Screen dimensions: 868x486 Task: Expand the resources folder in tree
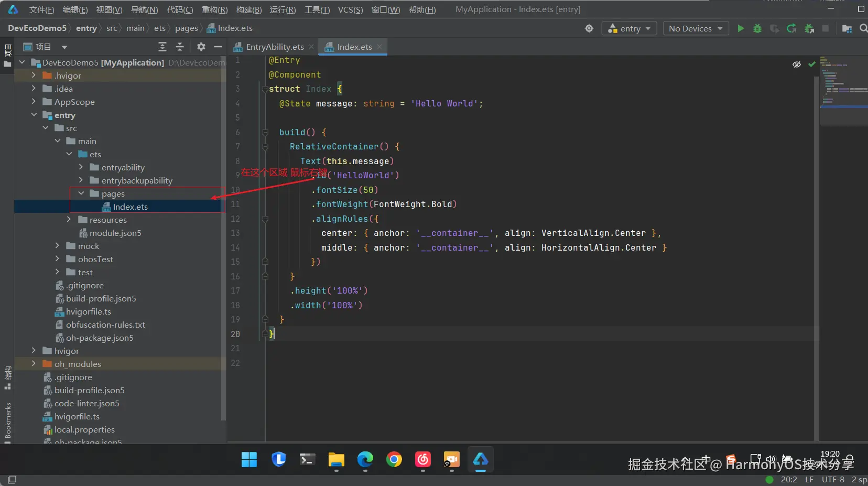(69, 220)
